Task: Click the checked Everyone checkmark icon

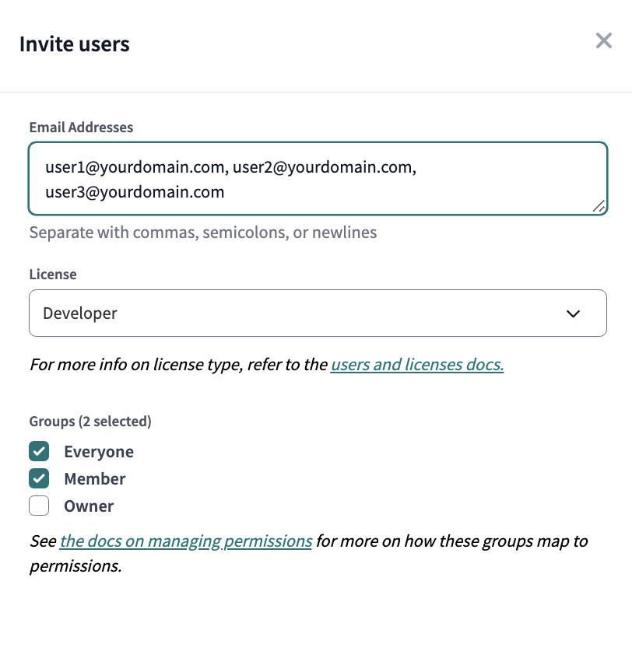Action: (x=39, y=451)
